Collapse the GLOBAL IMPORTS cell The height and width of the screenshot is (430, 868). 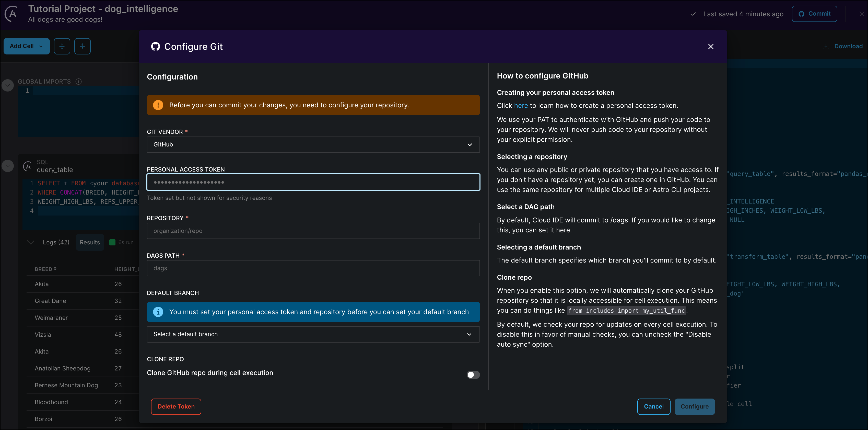click(7, 85)
